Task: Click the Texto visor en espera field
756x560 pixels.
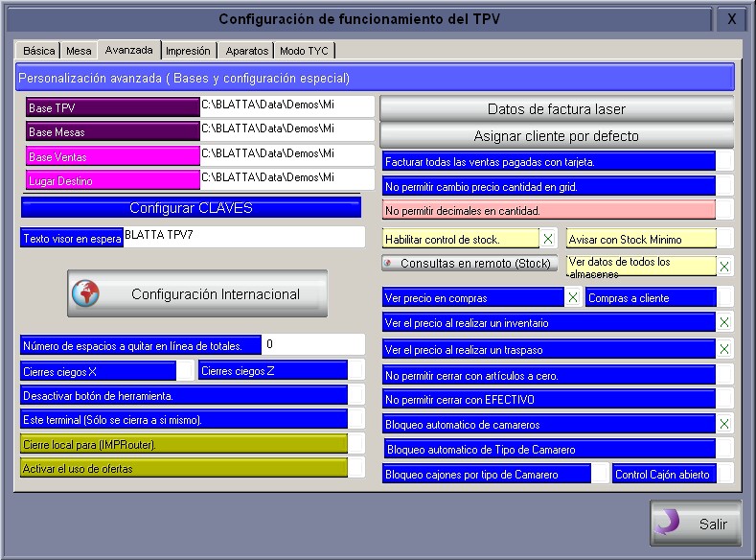Action: click(x=243, y=236)
